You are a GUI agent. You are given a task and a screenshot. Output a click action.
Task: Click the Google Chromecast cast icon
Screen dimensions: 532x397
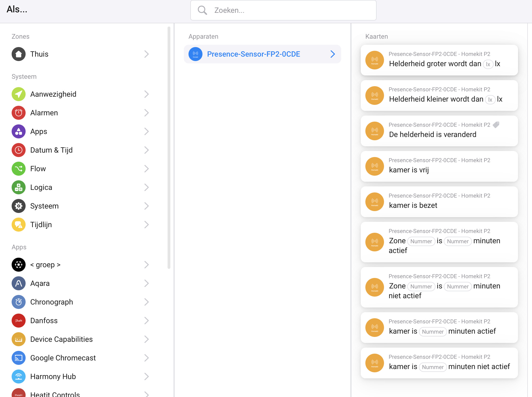coord(18,358)
